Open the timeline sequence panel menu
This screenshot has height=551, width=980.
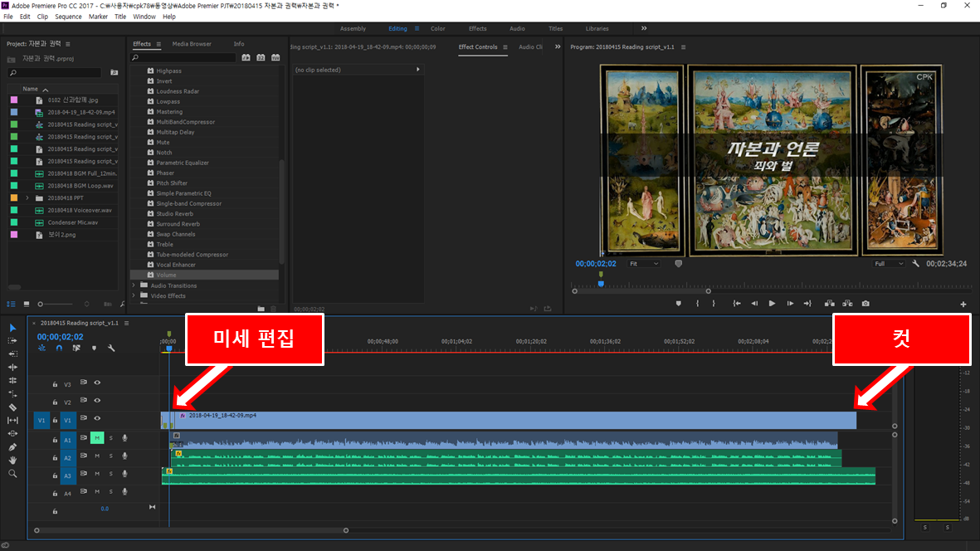click(126, 323)
